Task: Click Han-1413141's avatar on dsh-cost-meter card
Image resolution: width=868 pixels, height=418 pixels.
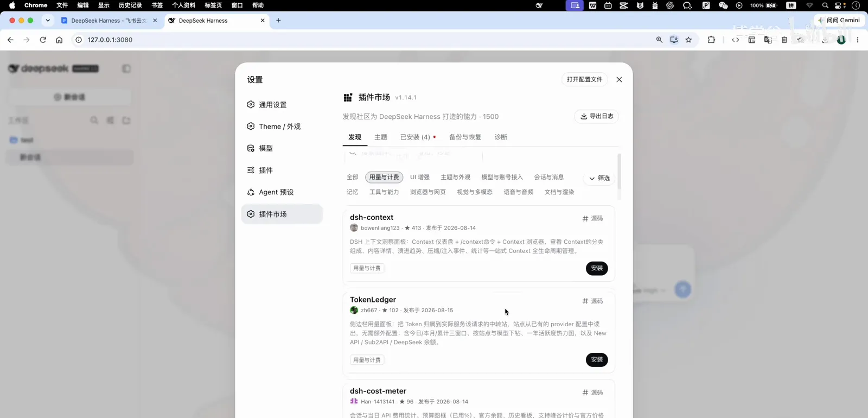Action: pyautogui.click(x=354, y=402)
